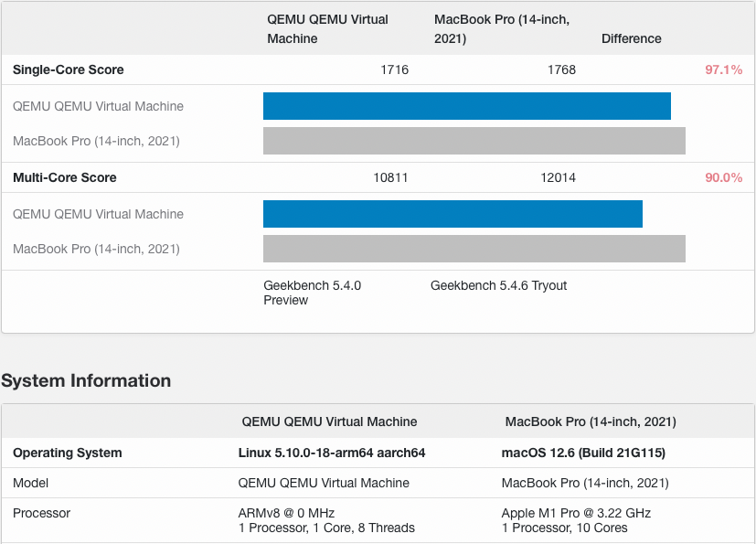Click the MacBook Pro single-core gray bar
Screen dimensions: 756x544
pos(474,141)
